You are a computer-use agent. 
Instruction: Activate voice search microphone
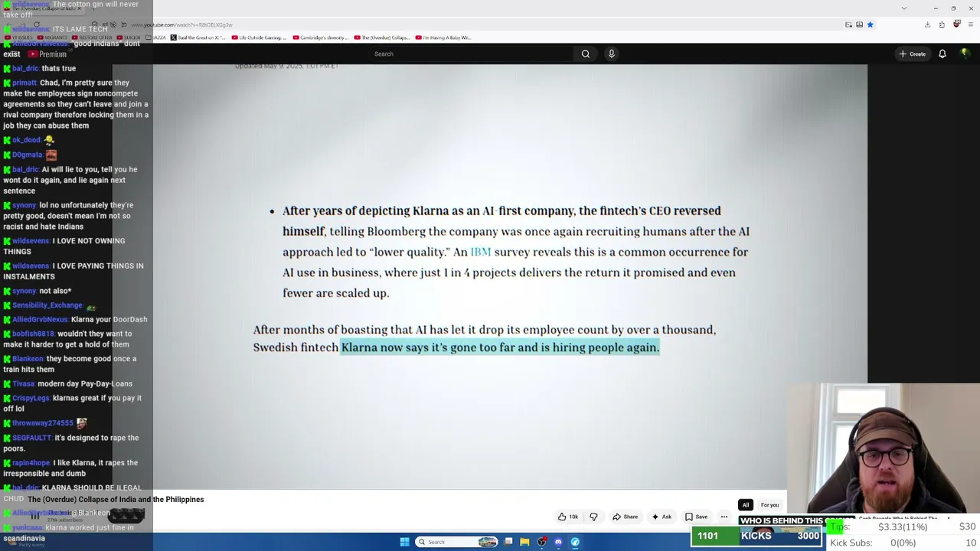coord(611,54)
